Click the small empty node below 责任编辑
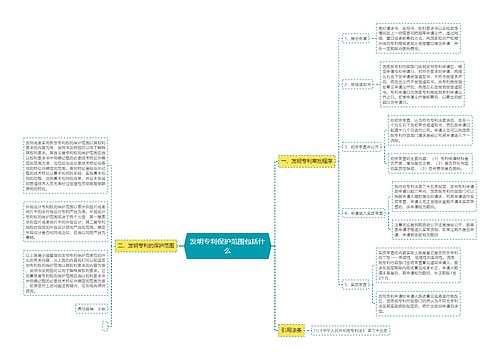 pyautogui.click(x=105, y=326)
